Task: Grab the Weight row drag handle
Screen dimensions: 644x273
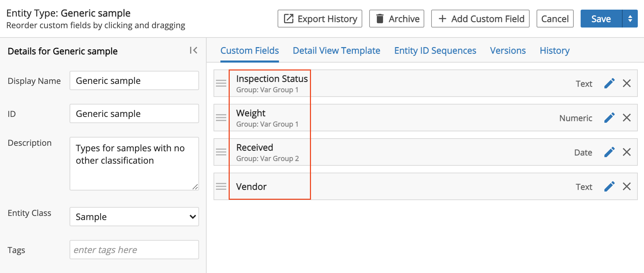Action: pos(221,118)
